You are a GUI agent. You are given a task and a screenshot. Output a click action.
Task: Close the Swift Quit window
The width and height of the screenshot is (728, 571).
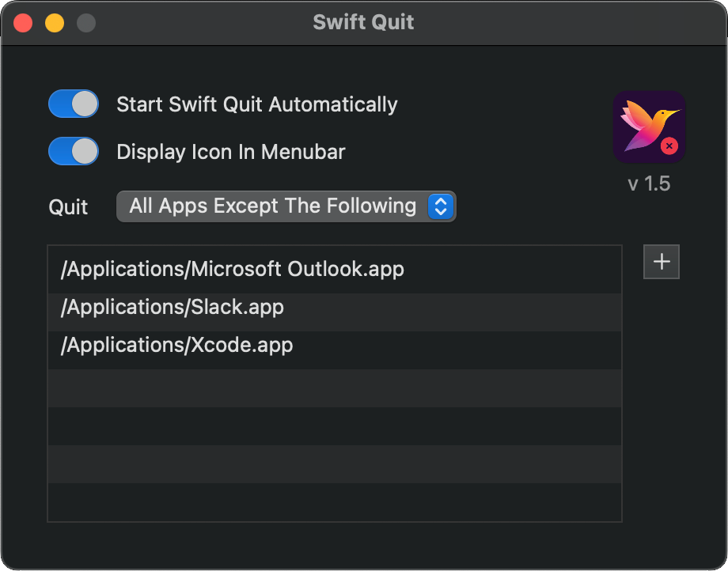(23, 23)
